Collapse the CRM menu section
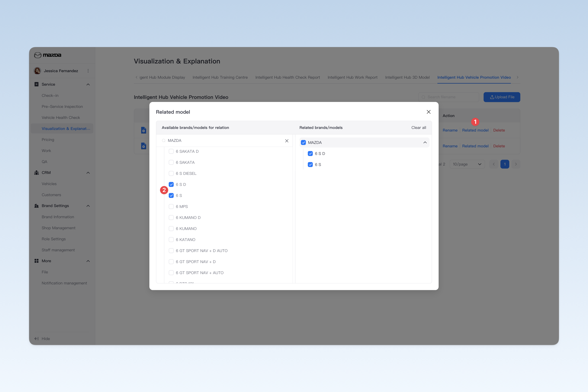 pyautogui.click(x=88, y=173)
